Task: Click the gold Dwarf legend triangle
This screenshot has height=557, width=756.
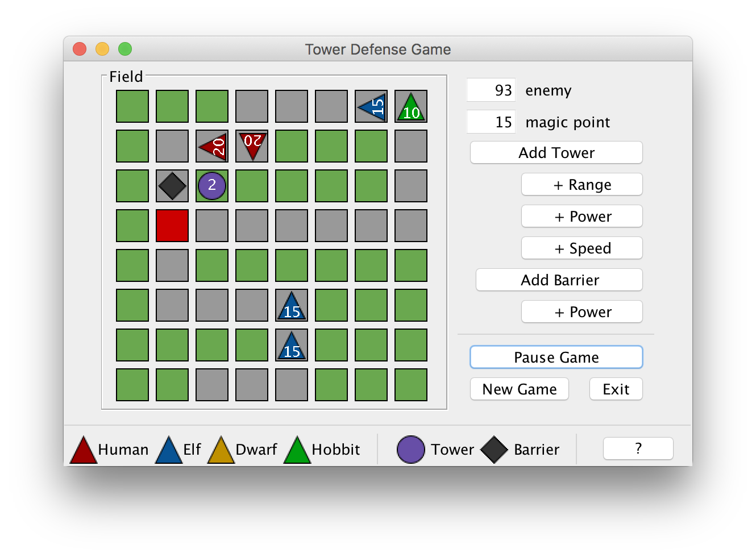Action: (221, 450)
